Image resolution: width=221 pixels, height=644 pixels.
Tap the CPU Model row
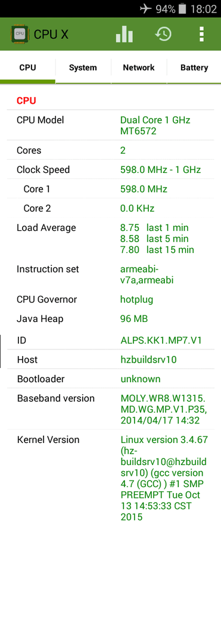[x=111, y=126]
